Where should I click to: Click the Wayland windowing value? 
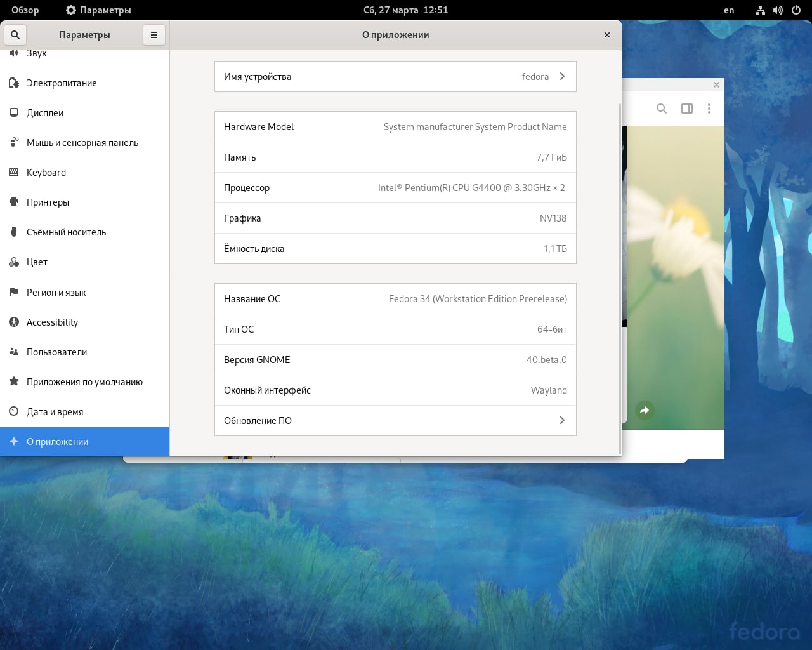[549, 390]
